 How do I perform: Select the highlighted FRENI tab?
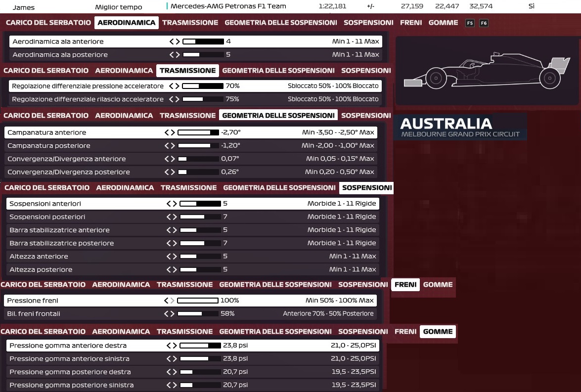pos(405,285)
